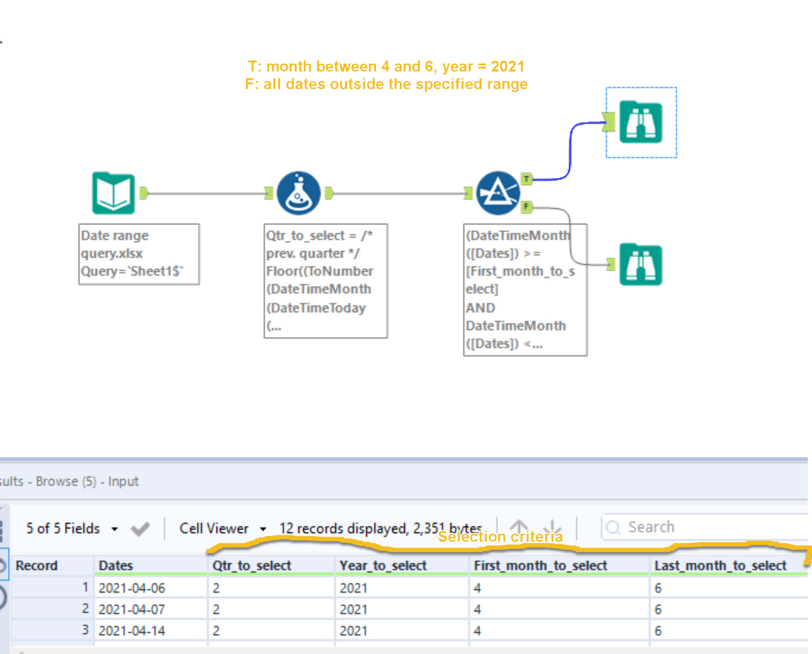Image resolution: width=812 pixels, height=654 pixels.
Task: Click the input anchor of the Formula tool
Action: pyautogui.click(x=269, y=192)
